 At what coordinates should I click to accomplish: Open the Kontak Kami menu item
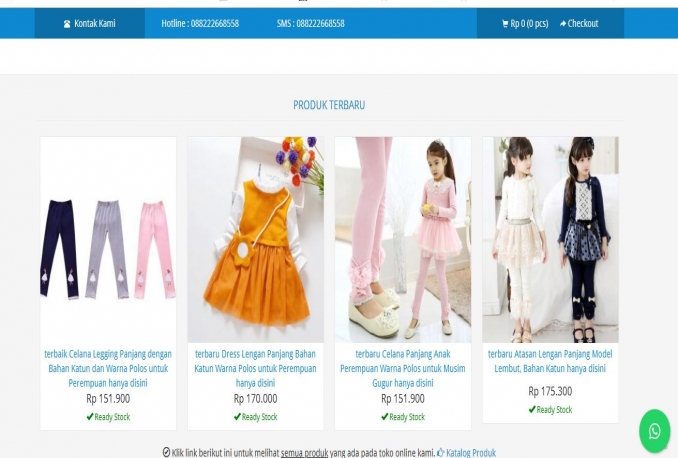(94, 24)
